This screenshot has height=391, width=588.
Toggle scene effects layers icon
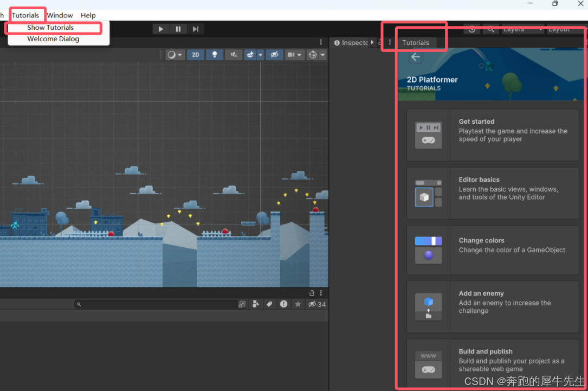[x=250, y=55]
